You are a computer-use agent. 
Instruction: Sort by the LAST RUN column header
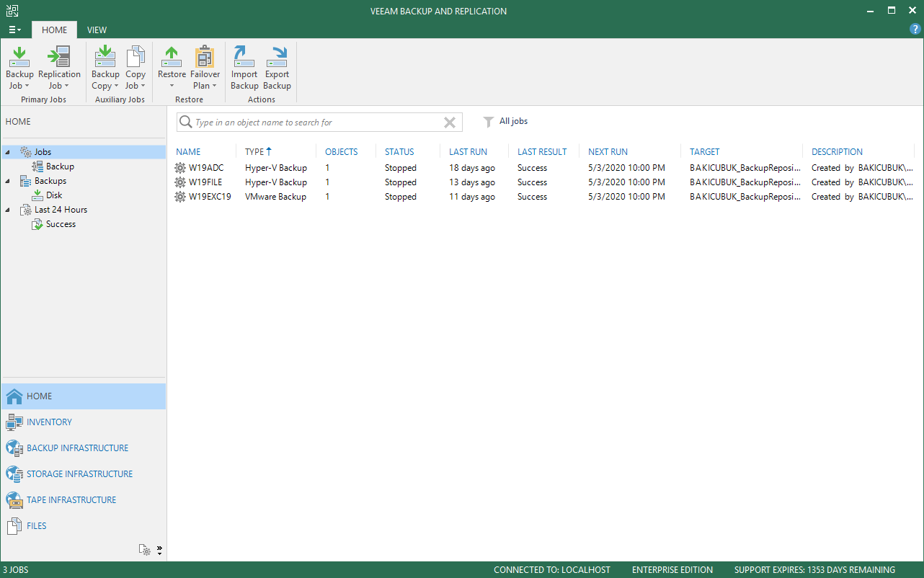click(x=468, y=152)
